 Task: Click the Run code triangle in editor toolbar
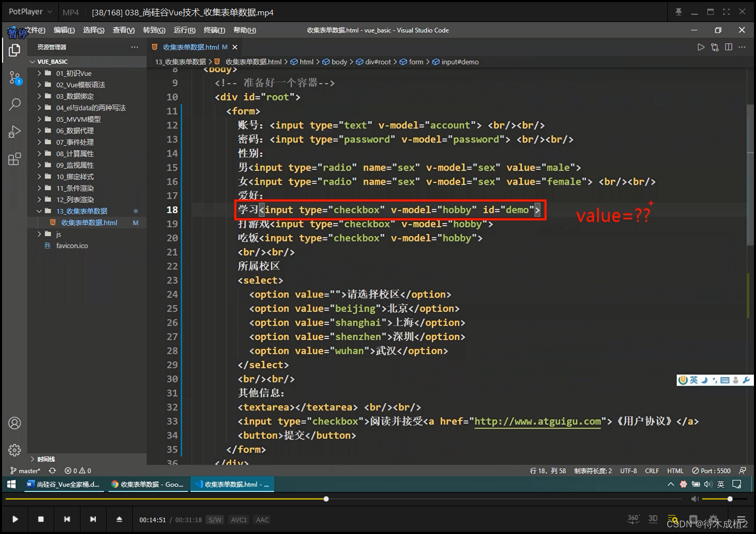click(701, 47)
